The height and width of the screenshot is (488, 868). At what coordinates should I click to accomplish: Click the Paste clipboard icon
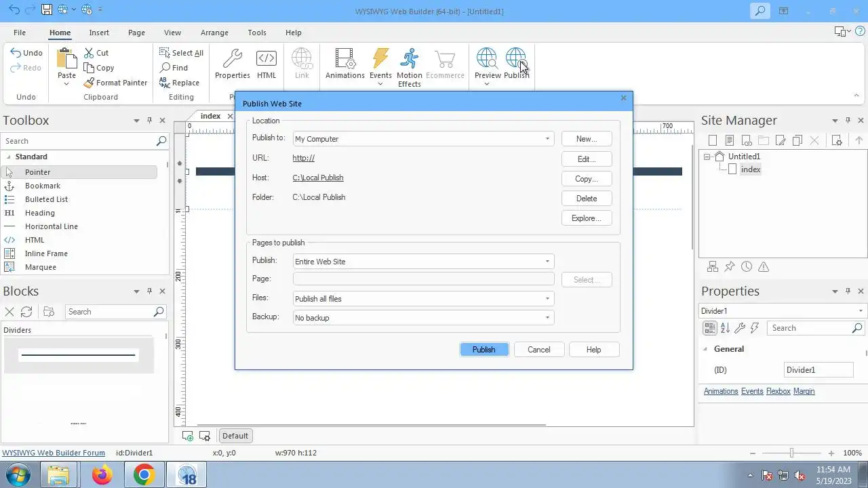(x=66, y=59)
